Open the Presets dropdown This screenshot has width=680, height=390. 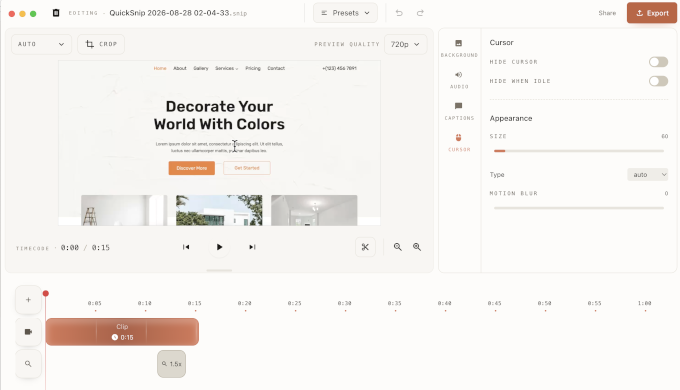pos(345,13)
